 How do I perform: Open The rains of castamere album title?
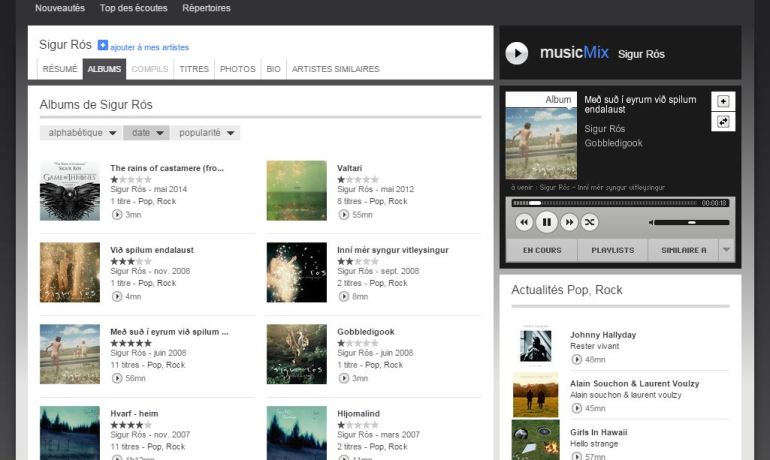tap(167, 168)
